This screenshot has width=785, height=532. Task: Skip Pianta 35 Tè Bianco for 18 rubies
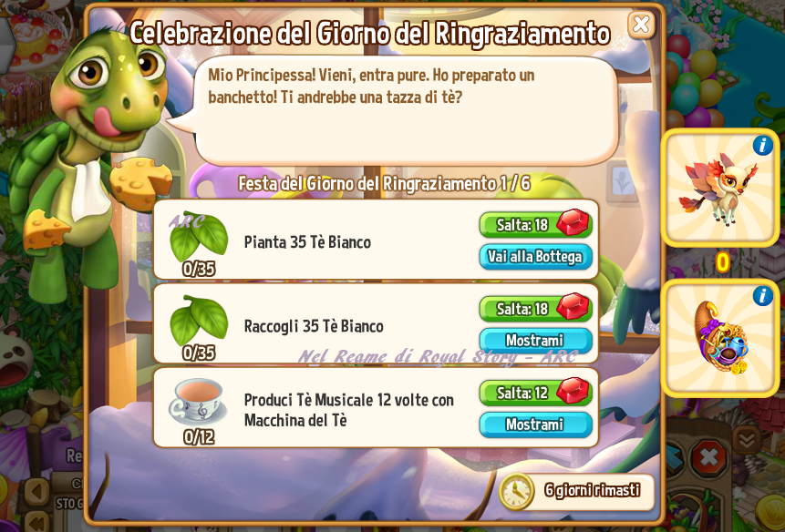536,225
